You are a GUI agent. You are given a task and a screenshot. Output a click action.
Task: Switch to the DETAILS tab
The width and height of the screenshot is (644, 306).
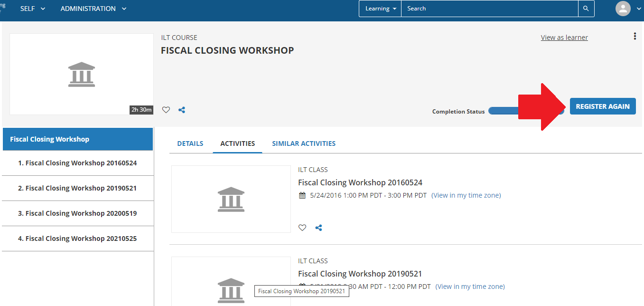click(190, 143)
